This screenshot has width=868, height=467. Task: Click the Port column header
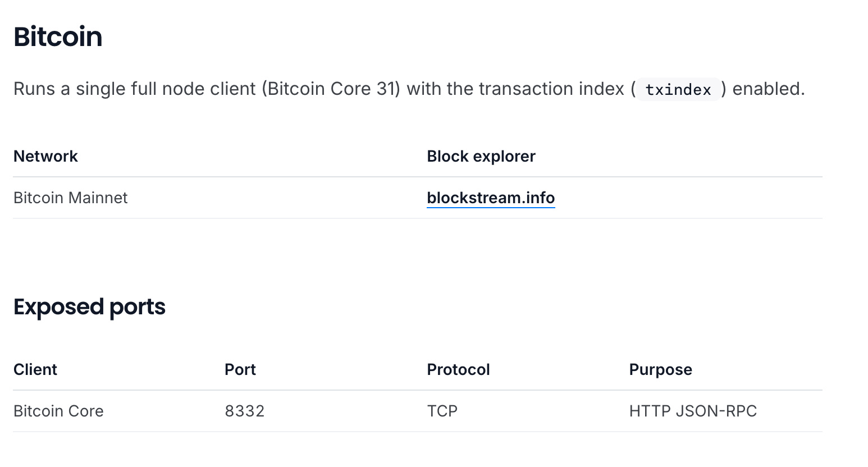pyautogui.click(x=240, y=369)
